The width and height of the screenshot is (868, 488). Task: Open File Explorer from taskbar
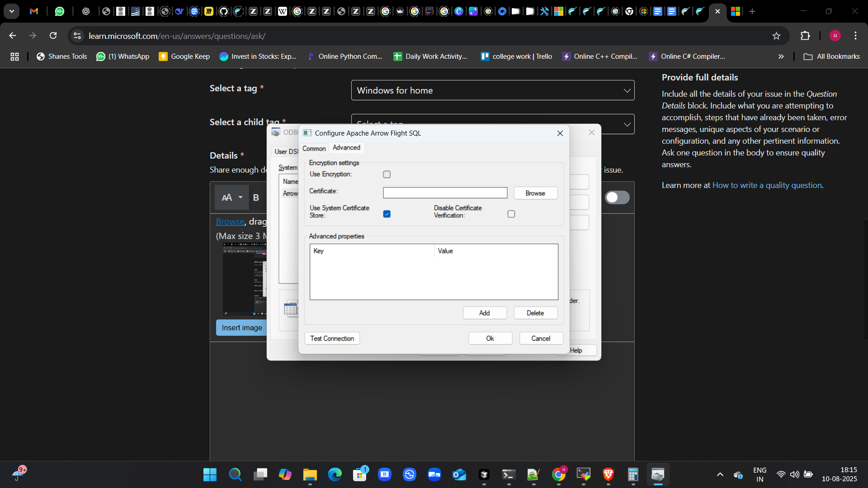point(310,474)
